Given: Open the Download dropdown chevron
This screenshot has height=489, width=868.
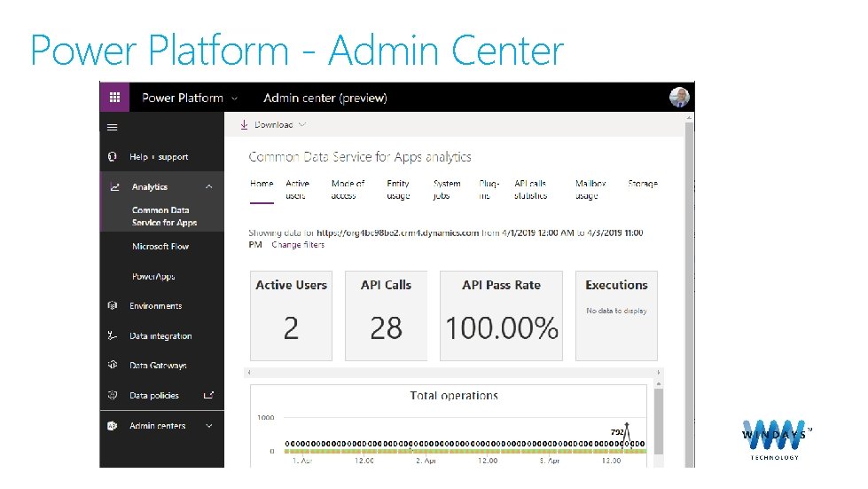Looking at the screenshot, I should click(x=302, y=125).
